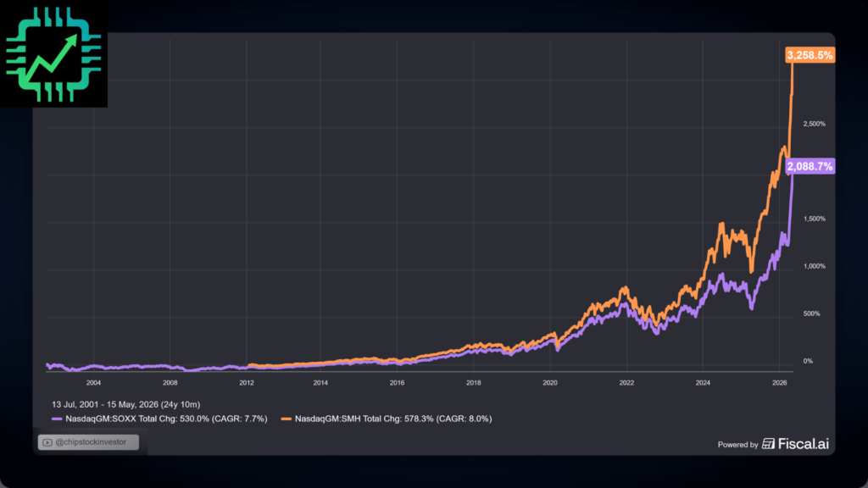Viewport: 868px width, 488px height.
Task: Click the Fiscal.ai logo icon
Action: coord(768,444)
